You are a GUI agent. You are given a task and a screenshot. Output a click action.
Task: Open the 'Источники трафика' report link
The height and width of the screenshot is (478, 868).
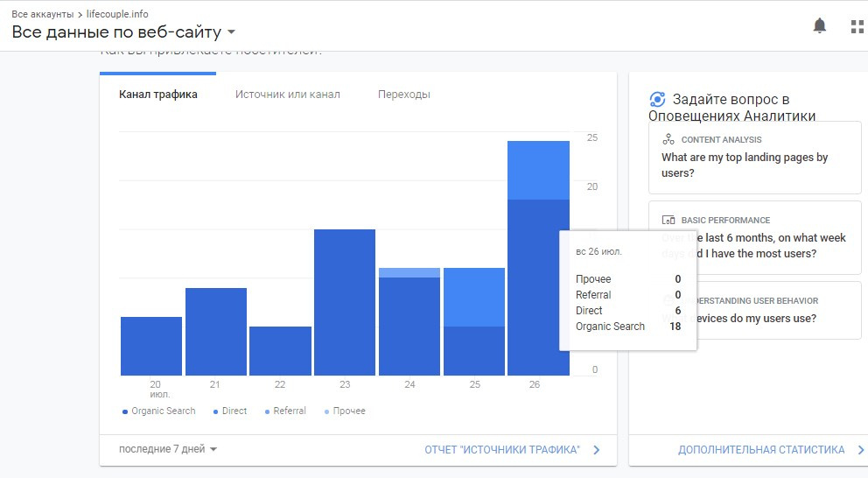click(502, 450)
